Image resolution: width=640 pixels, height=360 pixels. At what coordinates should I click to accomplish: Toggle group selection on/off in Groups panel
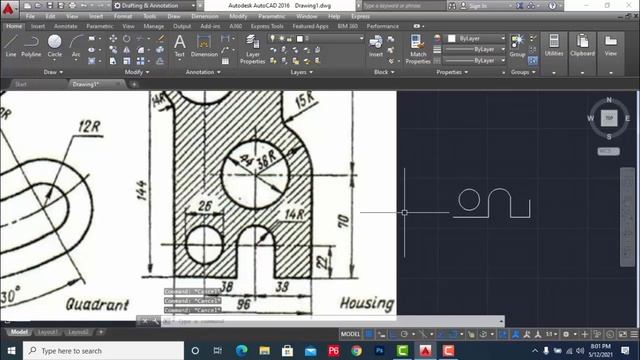click(x=533, y=60)
